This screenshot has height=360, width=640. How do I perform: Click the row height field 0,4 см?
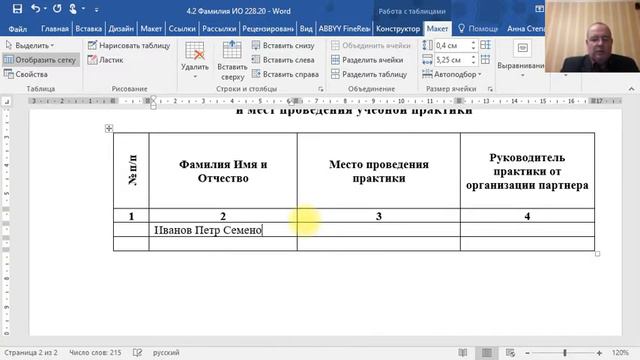[x=451, y=45]
